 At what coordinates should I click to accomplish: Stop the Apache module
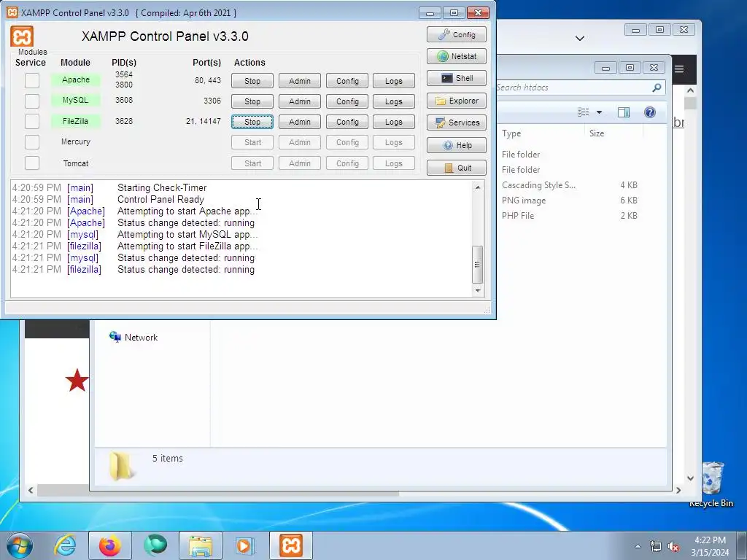pyautogui.click(x=252, y=81)
